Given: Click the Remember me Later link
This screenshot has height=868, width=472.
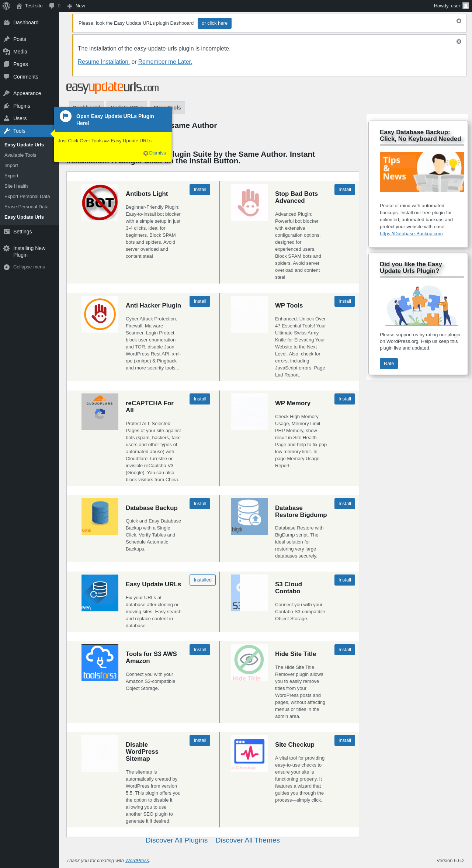Looking at the screenshot, I should tap(165, 62).
